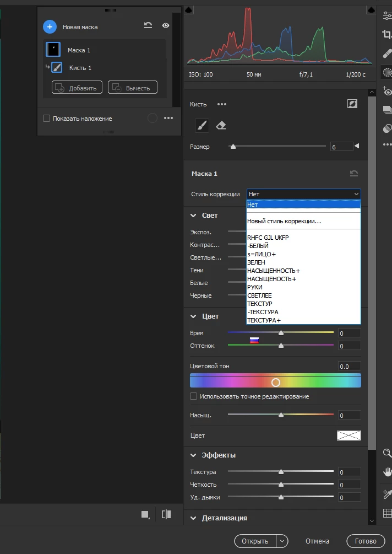Collapse the Эффекты section

click(193, 455)
